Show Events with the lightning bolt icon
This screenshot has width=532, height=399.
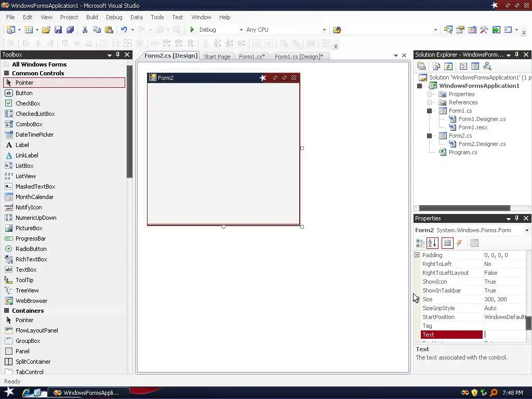pyautogui.click(x=459, y=243)
